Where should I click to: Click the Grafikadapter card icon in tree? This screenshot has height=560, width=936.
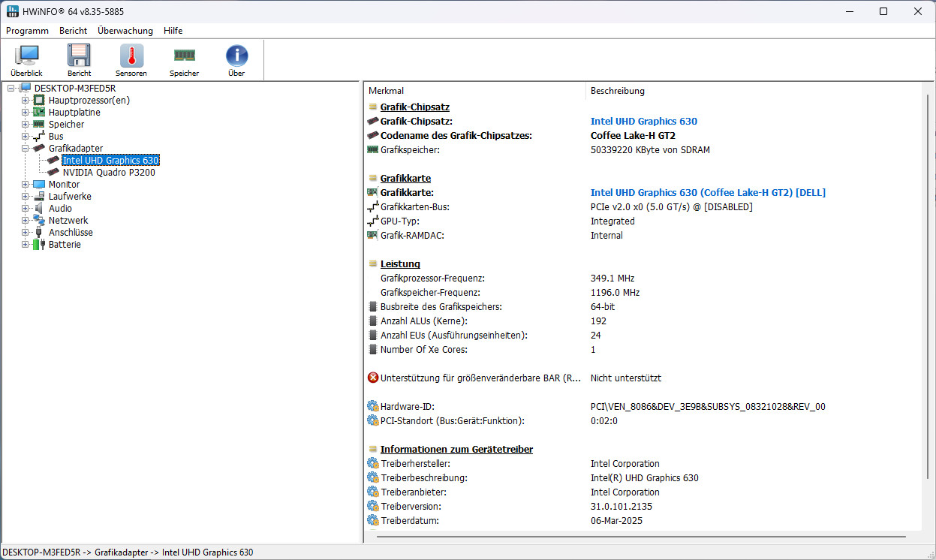pos(39,149)
